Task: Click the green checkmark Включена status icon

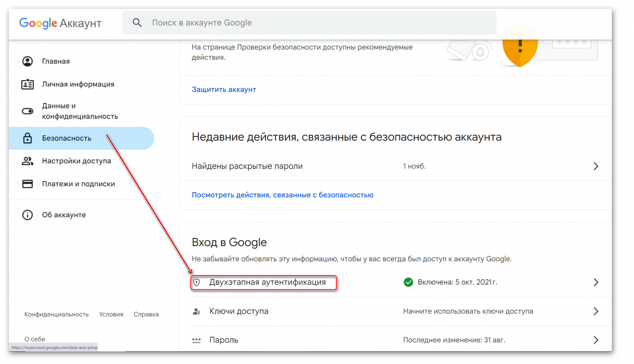Action: tap(408, 282)
